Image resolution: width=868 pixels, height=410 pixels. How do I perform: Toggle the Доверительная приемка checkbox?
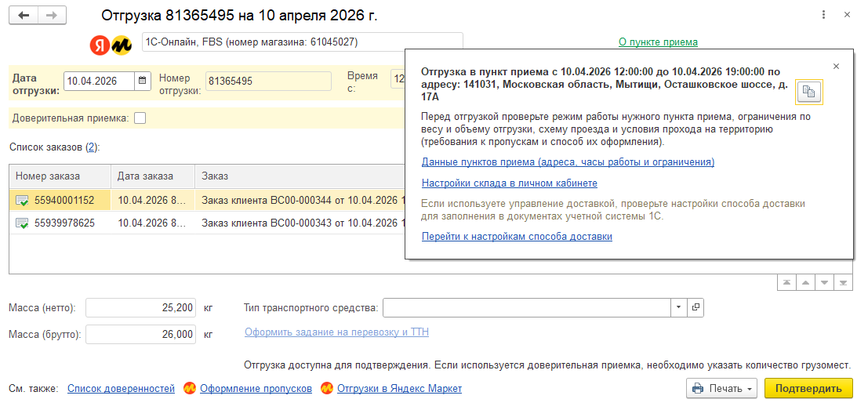[x=140, y=118]
